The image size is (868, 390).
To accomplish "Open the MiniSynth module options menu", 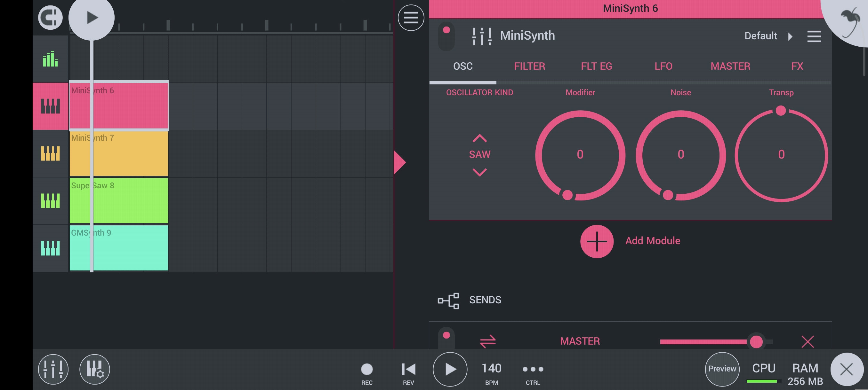I will [x=814, y=36].
